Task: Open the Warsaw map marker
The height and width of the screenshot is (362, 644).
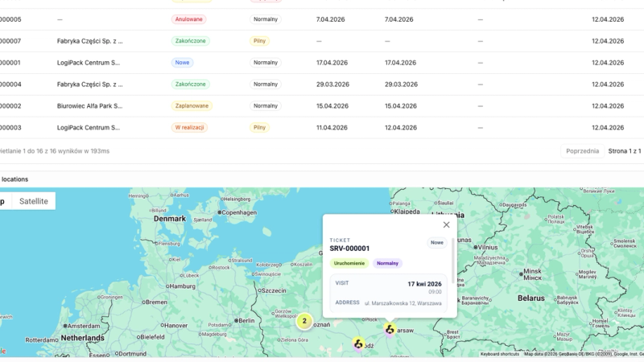Action: coord(390,329)
